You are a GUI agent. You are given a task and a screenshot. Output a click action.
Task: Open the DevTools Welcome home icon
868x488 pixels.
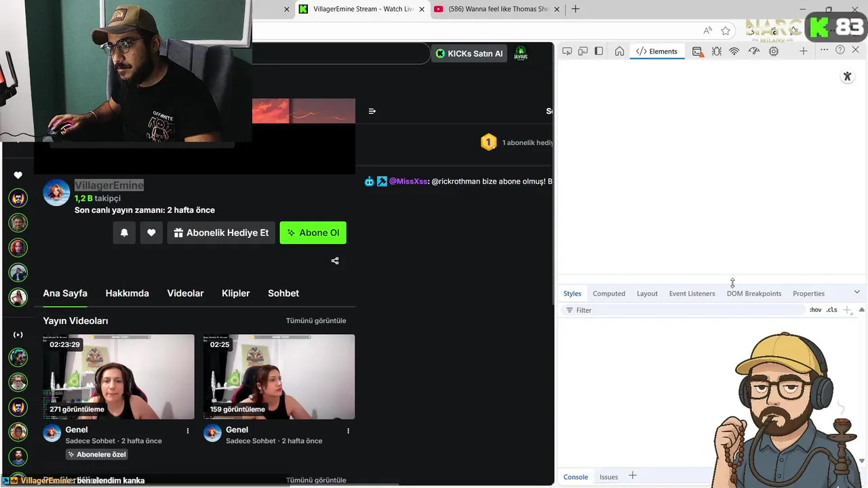619,51
